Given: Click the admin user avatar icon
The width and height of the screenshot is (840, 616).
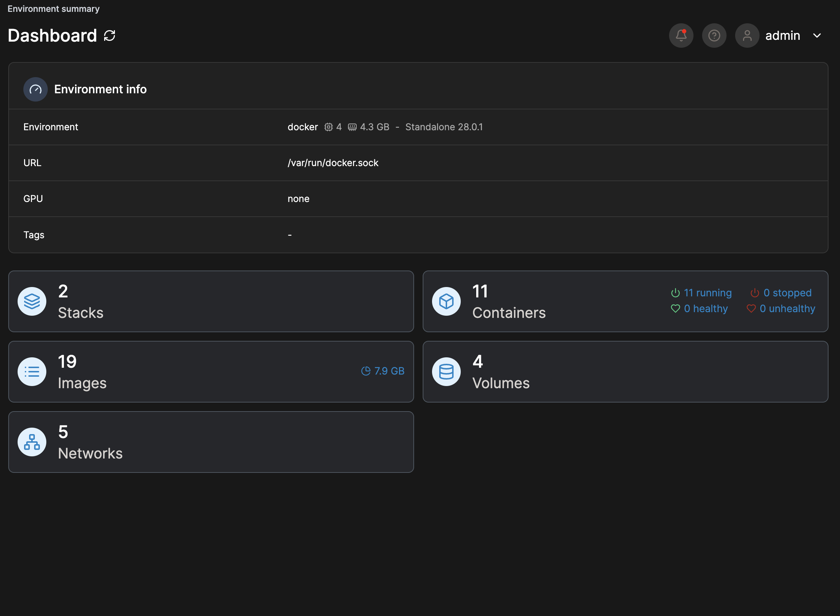Looking at the screenshot, I should (747, 36).
